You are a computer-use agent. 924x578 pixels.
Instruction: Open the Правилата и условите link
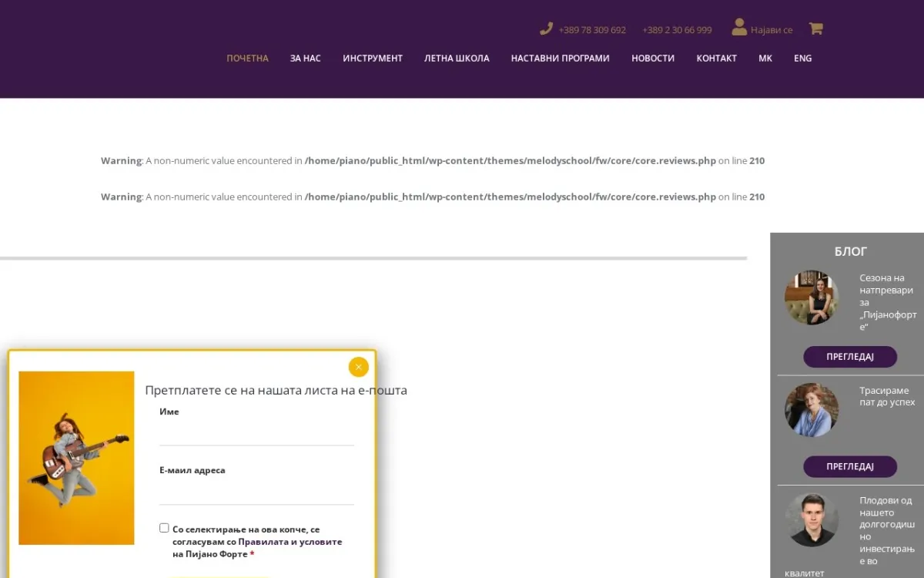click(x=290, y=542)
